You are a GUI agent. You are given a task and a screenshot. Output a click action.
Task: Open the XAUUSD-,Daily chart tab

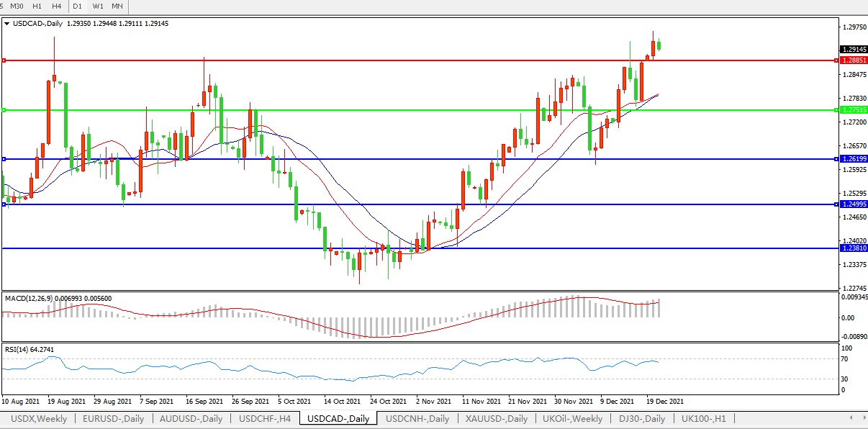[x=496, y=418]
